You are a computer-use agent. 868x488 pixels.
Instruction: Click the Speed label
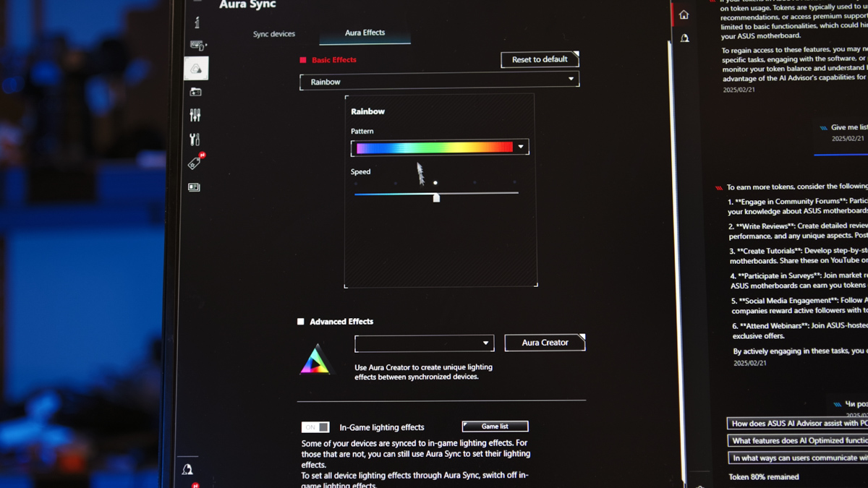(360, 172)
